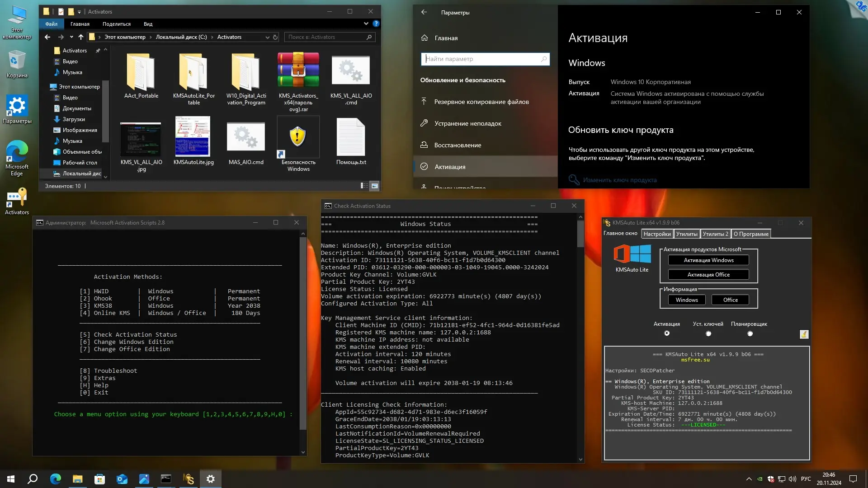
Task: Select the Уст. ключей radio button
Action: click(x=708, y=333)
